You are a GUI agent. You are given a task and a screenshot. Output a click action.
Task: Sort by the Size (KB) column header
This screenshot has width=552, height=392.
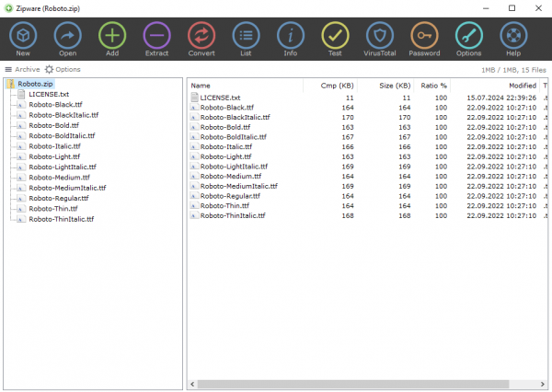[x=385, y=86]
